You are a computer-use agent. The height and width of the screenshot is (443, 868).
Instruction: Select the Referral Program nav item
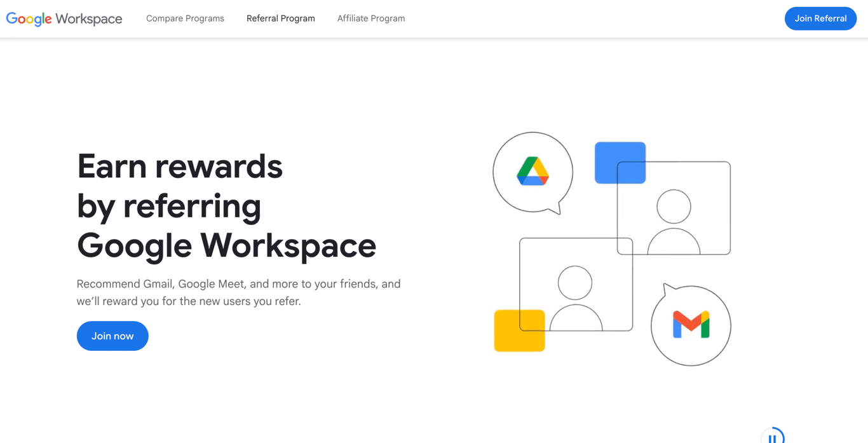pos(281,18)
